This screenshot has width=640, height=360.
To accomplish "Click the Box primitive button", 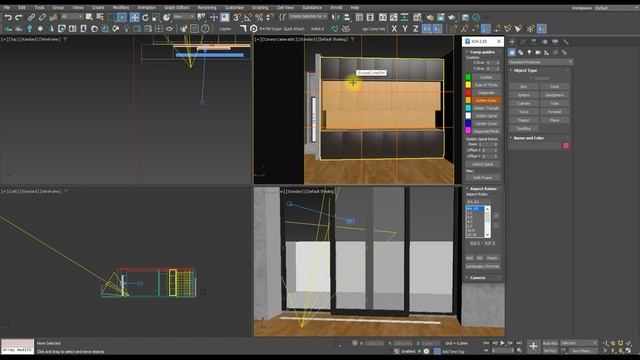I will [523, 87].
